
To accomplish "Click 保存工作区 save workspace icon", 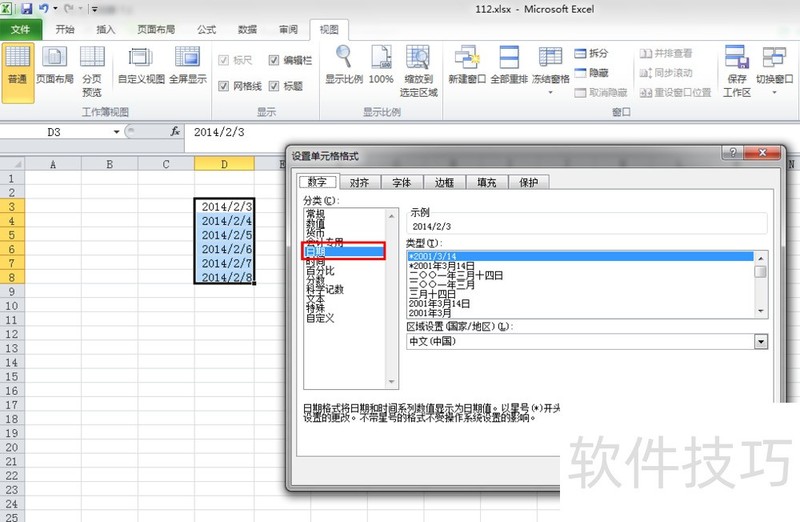I will (x=737, y=71).
